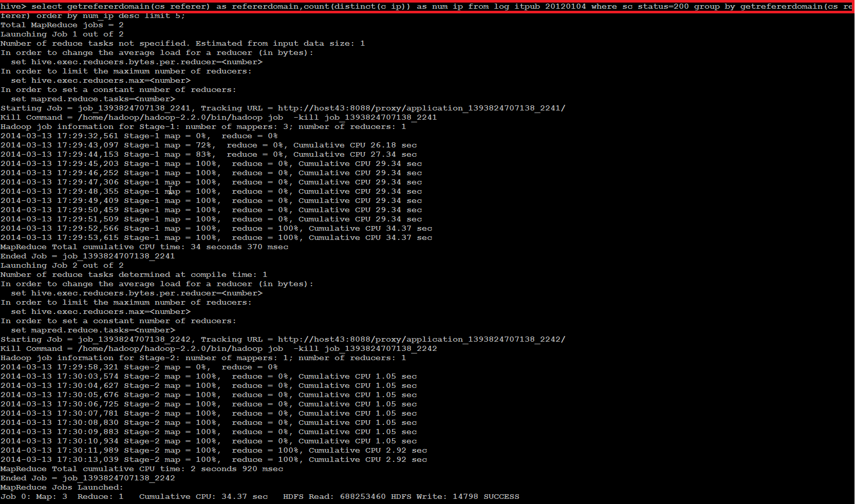Click 'Number of reduce tasks determined at compile time' line
Viewport: 855px width, 504px height.
[x=134, y=275]
